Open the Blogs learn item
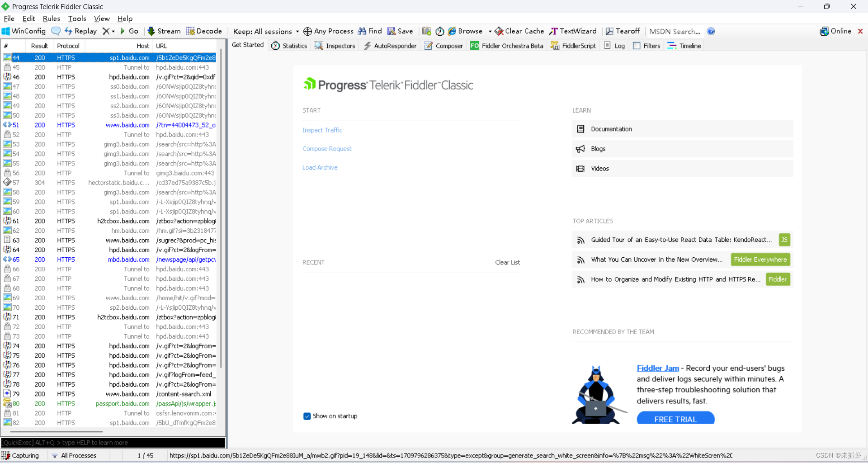The height and width of the screenshot is (463, 868). pyautogui.click(x=682, y=149)
